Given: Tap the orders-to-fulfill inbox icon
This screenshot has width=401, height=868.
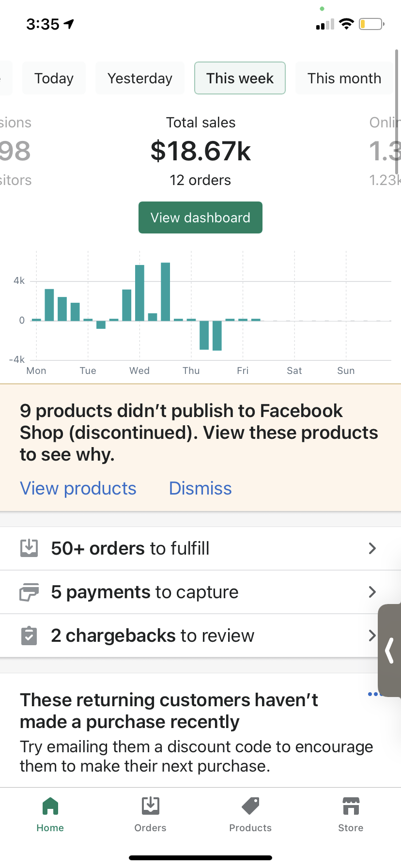Looking at the screenshot, I should 29,548.
